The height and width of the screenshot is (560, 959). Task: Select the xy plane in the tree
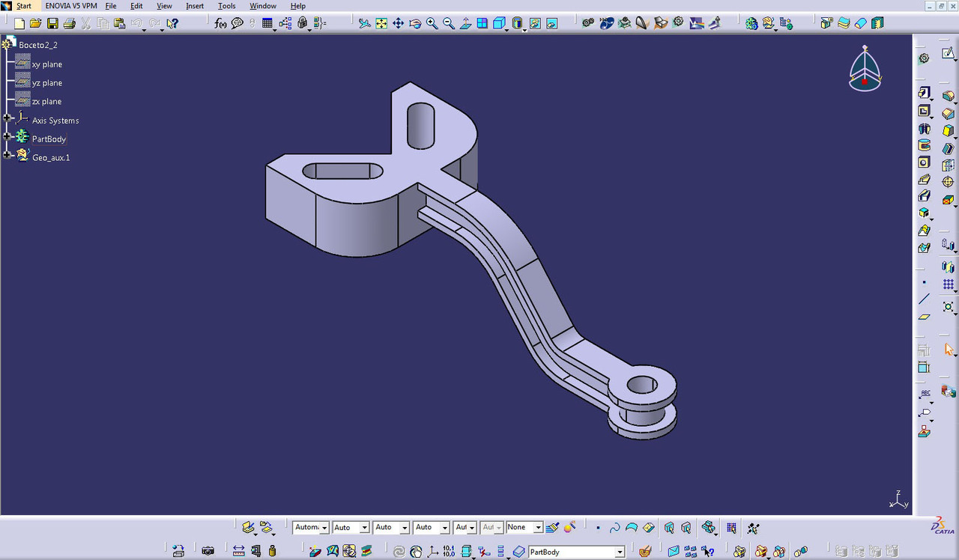tap(47, 64)
